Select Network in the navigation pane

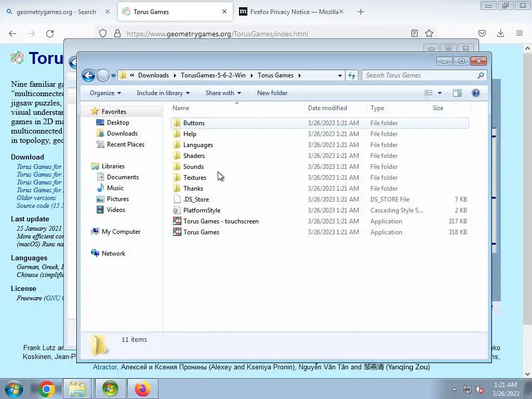click(x=113, y=253)
